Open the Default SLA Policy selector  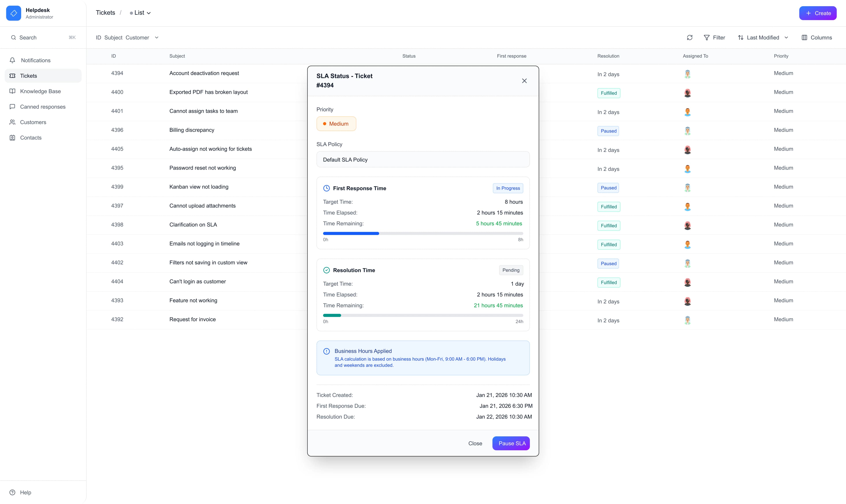423,159
